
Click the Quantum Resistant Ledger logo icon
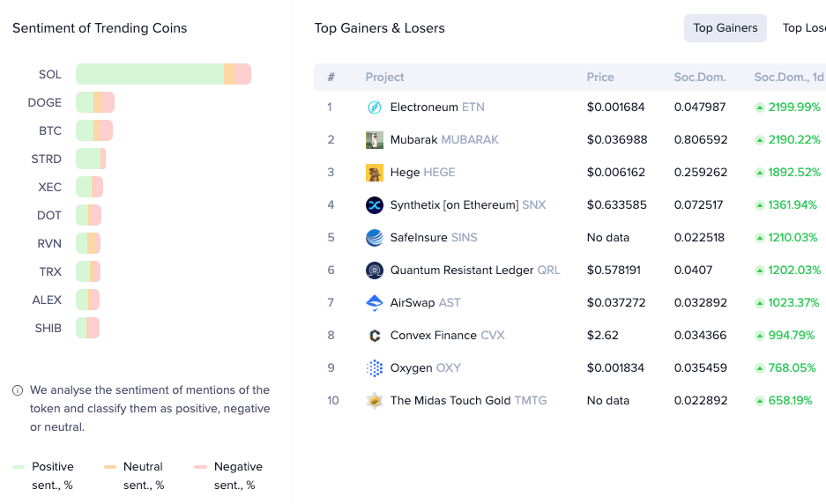coord(374,271)
